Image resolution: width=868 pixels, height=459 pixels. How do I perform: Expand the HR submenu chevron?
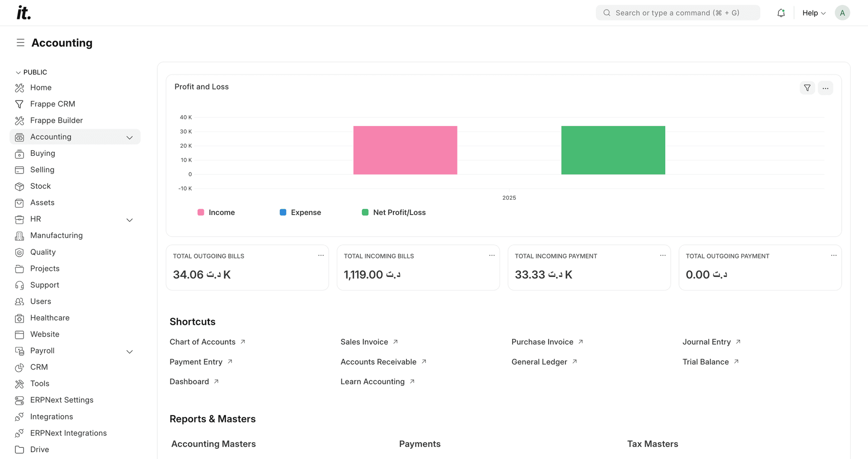pyautogui.click(x=130, y=220)
